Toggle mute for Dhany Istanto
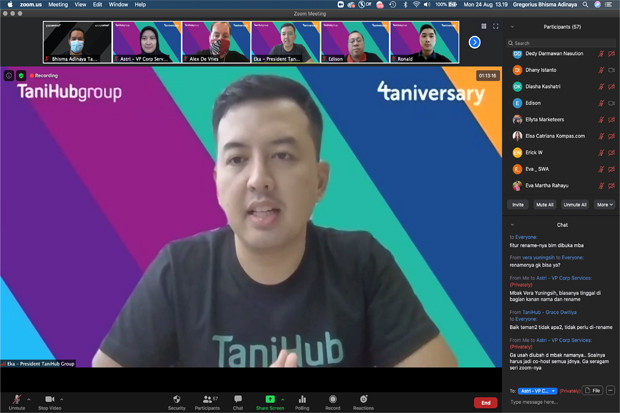Screen dimensions: 620x413 [x=601, y=70]
